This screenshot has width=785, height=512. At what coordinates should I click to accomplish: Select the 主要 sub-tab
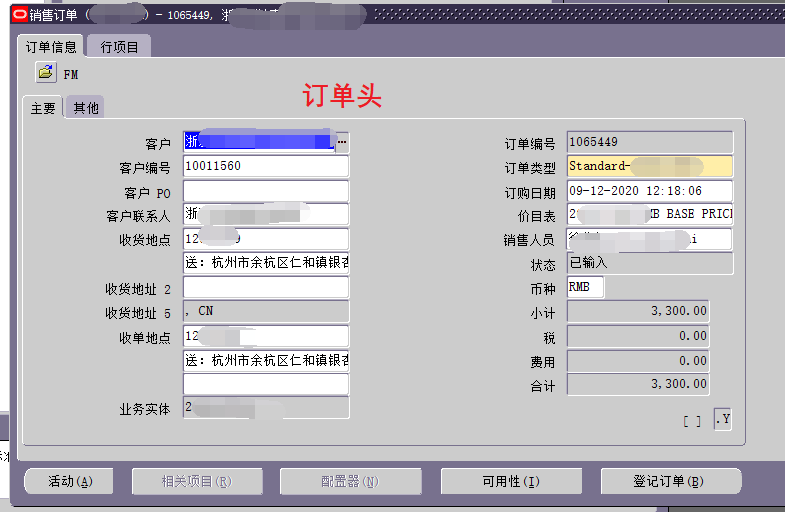click(x=43, y=108)
